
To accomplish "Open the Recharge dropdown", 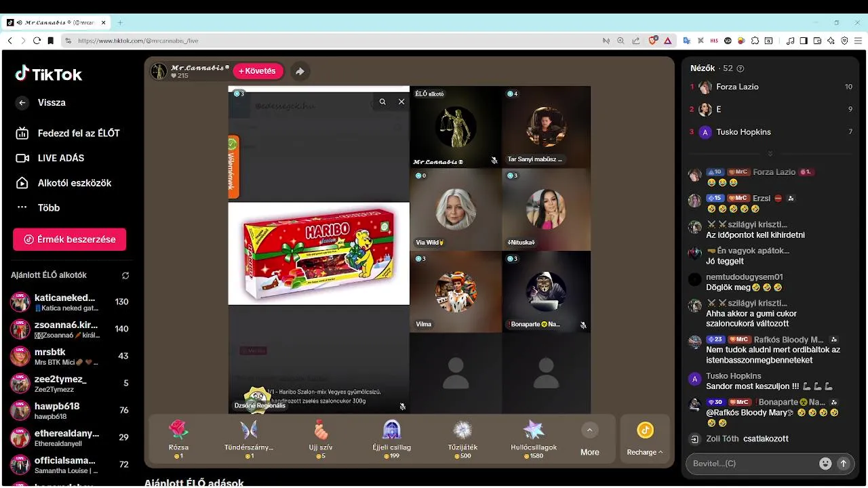I will (645, 439).
